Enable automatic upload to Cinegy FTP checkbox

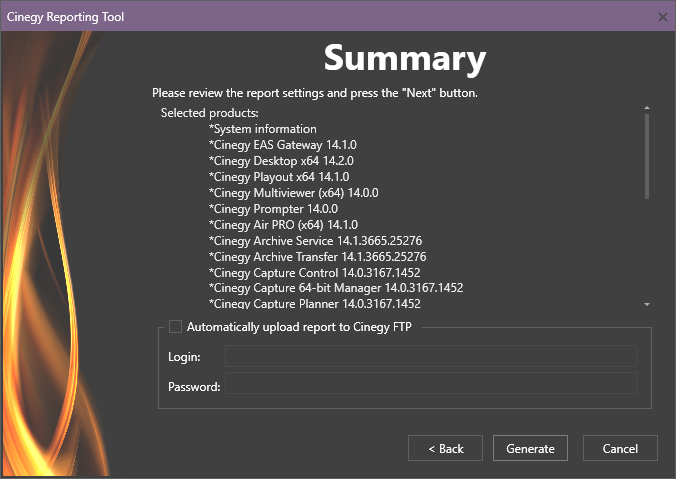[x=175, y=327]
